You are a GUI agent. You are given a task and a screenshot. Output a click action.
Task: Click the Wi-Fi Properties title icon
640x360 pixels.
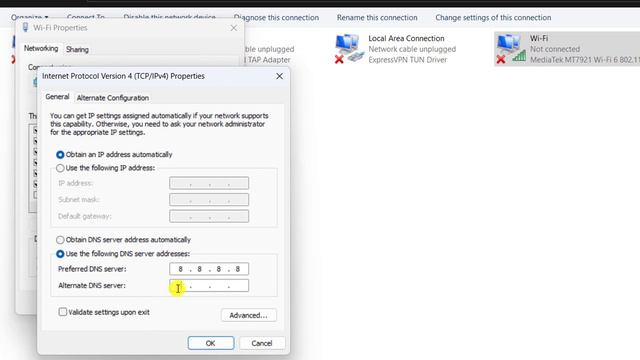pos(25,28)
